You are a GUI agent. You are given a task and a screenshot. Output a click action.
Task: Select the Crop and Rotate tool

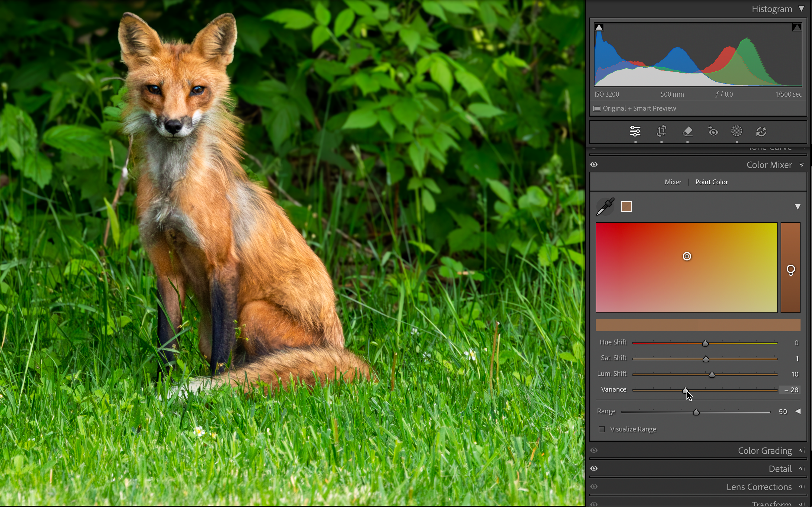click(x=661, y=131)
